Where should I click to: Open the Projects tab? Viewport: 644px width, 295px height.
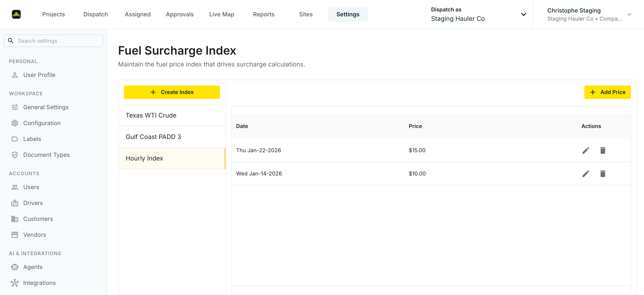pos(53,14)
